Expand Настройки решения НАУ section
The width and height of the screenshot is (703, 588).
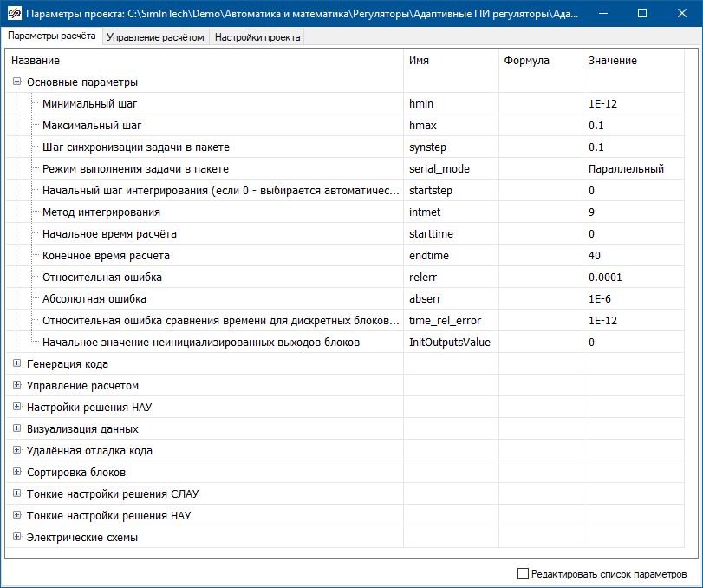pos(16,408)
